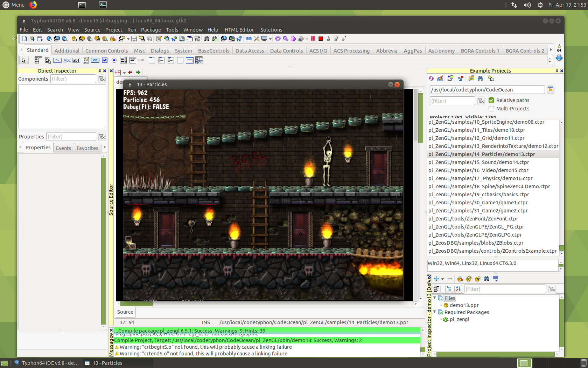The height and width of the screenshot is (368, 588).
Task: Click the Example Projects list vertical scrollbar
Action: (x=561, y=188)
